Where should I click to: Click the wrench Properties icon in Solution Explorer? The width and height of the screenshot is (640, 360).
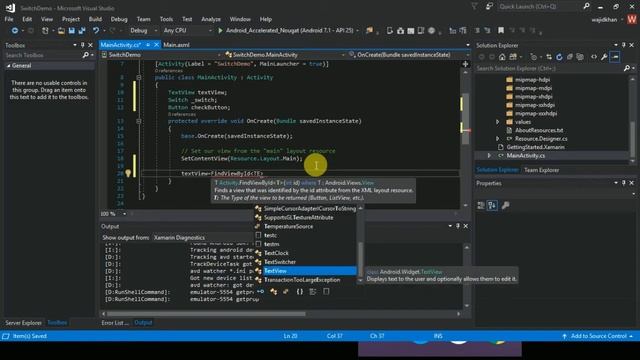[x=604, y=57]
